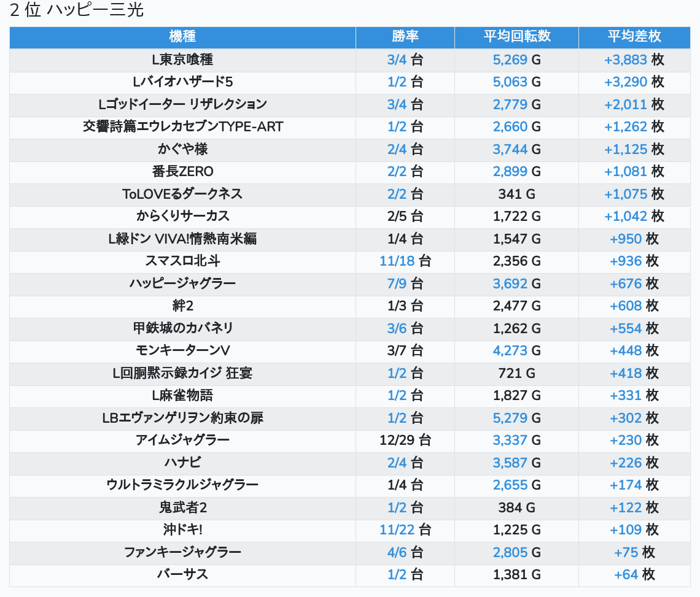The width and height of the screenshot is (700, 597).
Task: Select the Lバイオハザード5 row name
Action: click(x=182, y=82)
